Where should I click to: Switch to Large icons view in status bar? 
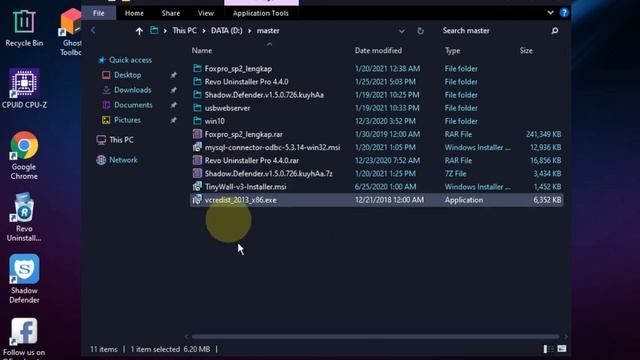pos(562,349)
